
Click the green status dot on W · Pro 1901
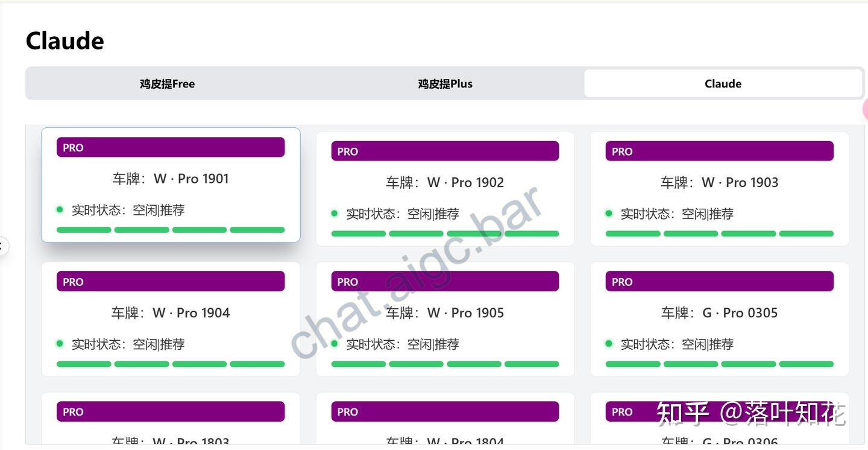pyautogui.click(x=60, y=209)
